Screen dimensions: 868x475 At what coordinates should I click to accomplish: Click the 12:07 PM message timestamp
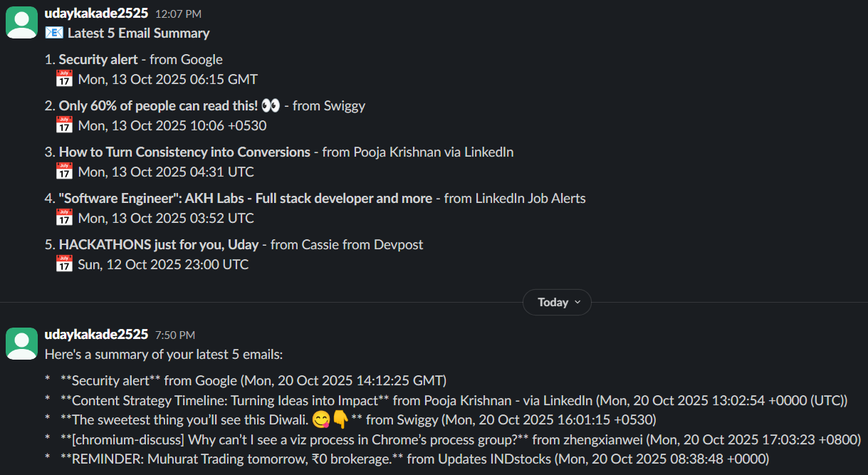[178, 14]
